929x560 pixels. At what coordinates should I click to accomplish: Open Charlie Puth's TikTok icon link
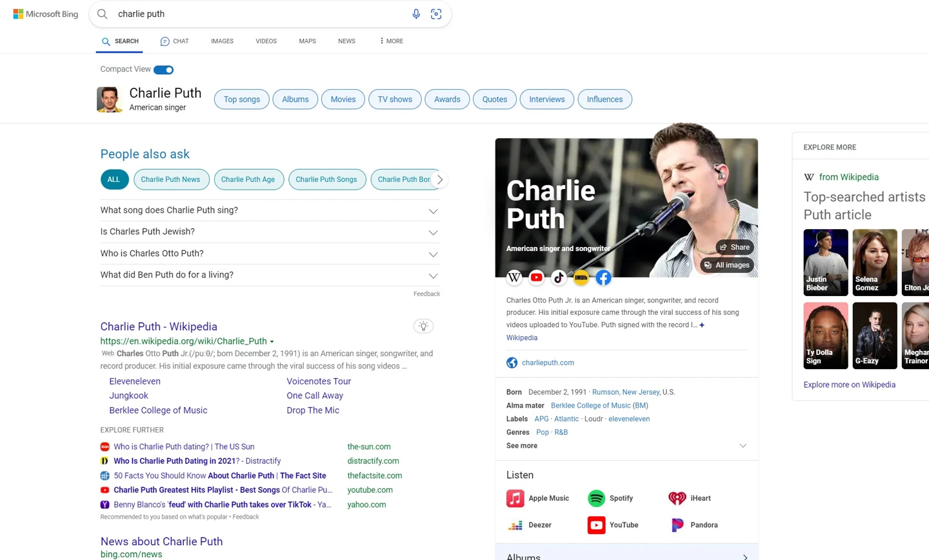(559, 277)
